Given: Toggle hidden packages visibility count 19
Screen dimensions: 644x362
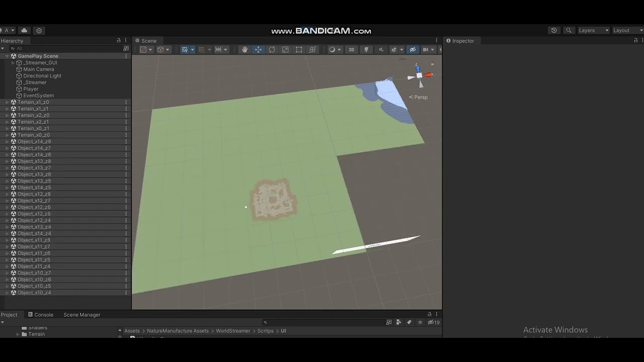Looking at the screenshot, I should [x=434, y=322].
